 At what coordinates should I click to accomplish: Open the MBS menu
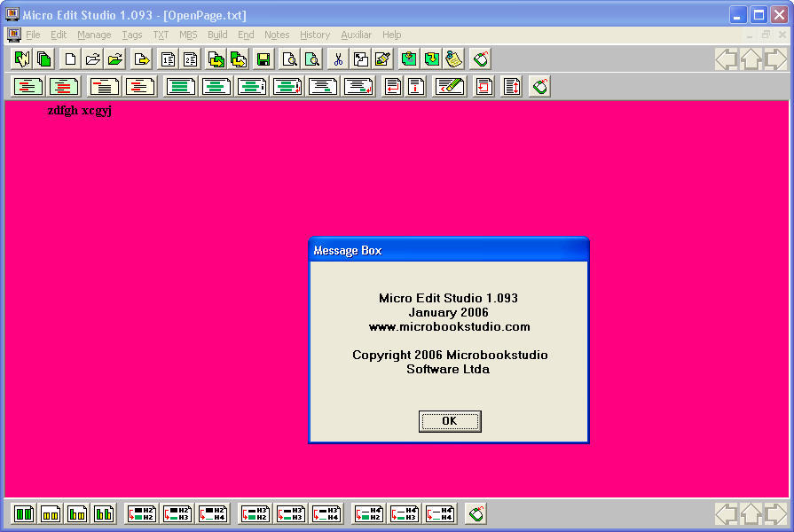(188, 35)
